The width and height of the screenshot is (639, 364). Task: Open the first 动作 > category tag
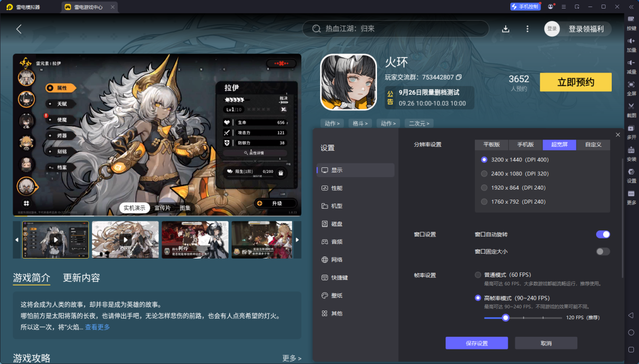pos(332,123)
